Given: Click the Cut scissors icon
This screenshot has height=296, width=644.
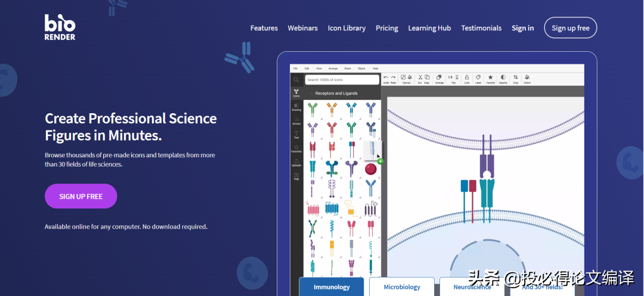Looking at the screenshot, I should [420, 77].
